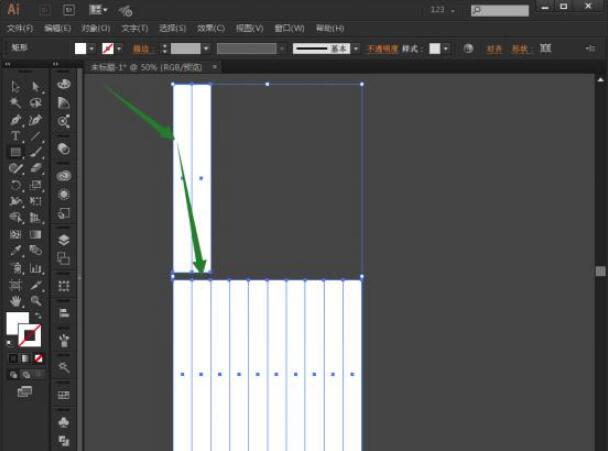Select the Slice tool

click(36, 285)
